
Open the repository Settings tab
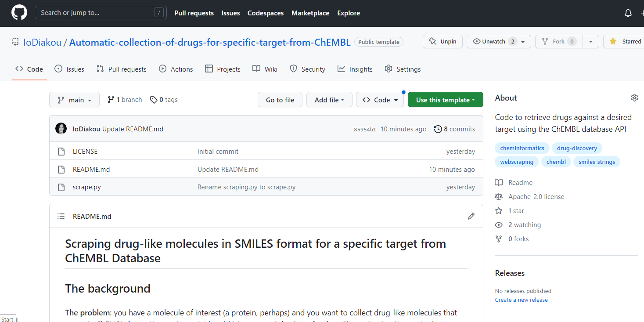tap(403, 69)
